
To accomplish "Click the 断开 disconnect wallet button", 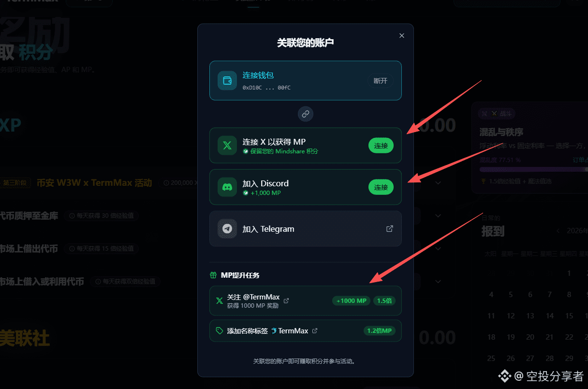I will pos(381,80).
